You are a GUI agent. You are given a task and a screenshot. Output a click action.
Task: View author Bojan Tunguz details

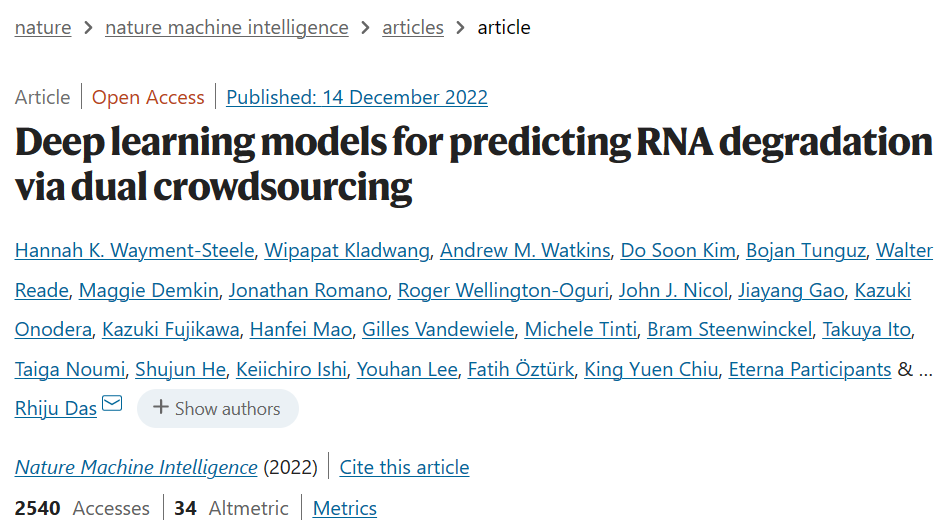coord(805,251)
